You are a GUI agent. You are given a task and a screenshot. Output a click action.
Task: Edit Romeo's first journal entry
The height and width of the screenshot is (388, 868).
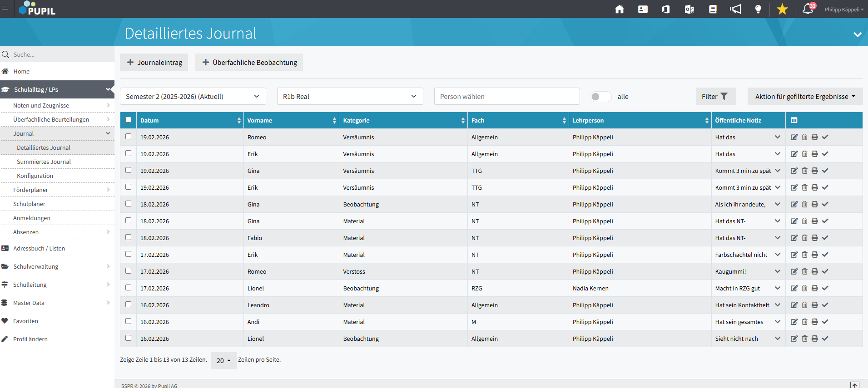[794, 137]
